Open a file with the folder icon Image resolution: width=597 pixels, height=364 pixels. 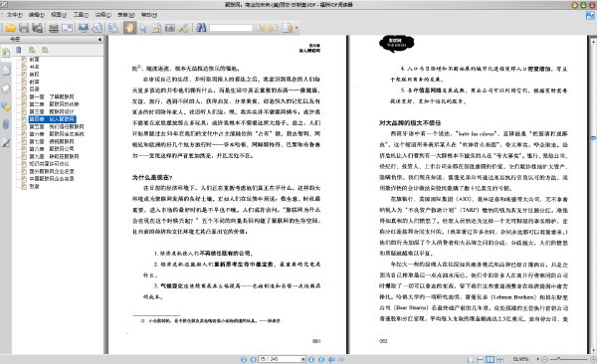[10, 28]
